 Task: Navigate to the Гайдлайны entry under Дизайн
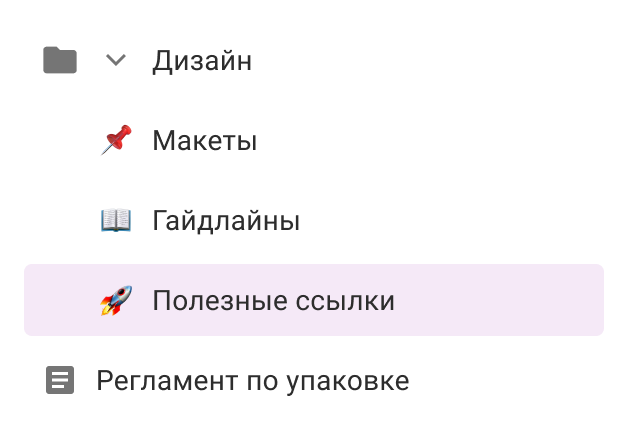[x=226, y=221]
